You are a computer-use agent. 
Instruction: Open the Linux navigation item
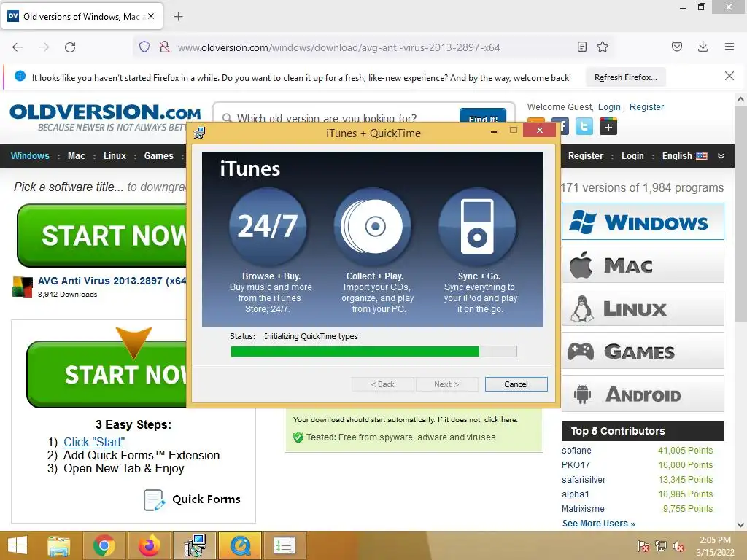115,156
